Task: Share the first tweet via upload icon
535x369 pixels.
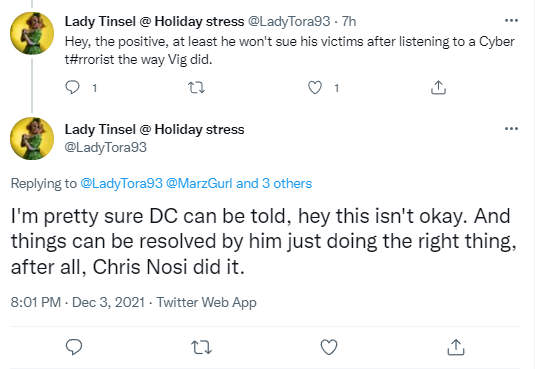Action: point(438,87)
